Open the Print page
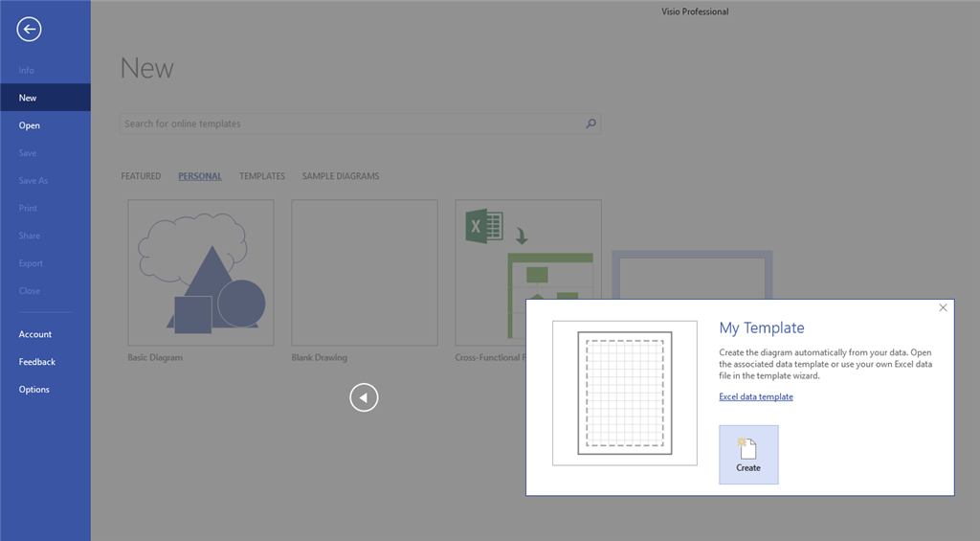Viewport: 980px width, 541px height. click(28, 208)
